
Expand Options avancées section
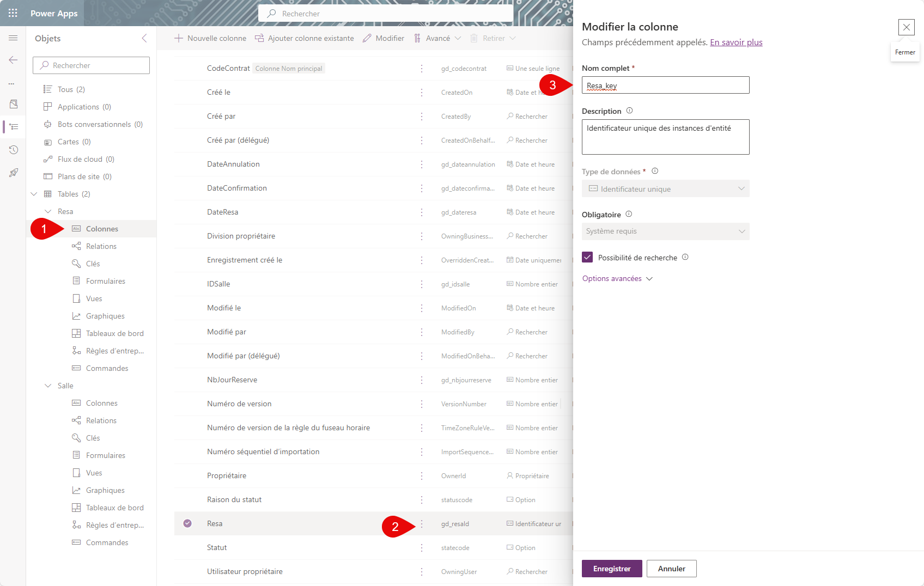click(x=617, y=278)
